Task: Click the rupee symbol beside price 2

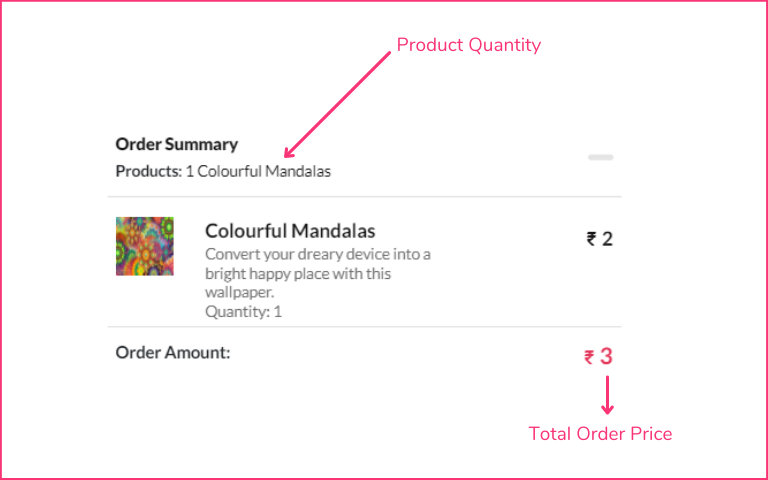Action: tap(592, 239)
